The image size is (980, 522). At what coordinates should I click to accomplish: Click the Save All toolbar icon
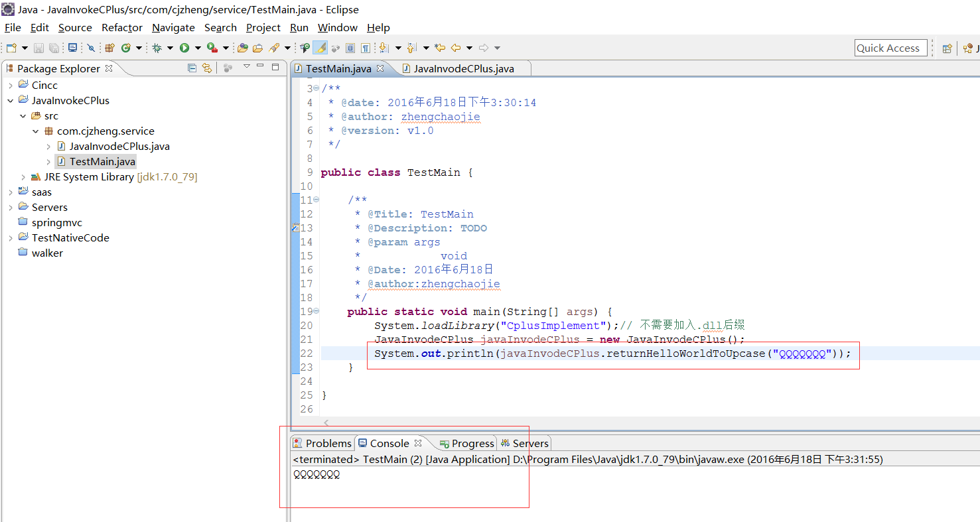[x=54, y=48]
